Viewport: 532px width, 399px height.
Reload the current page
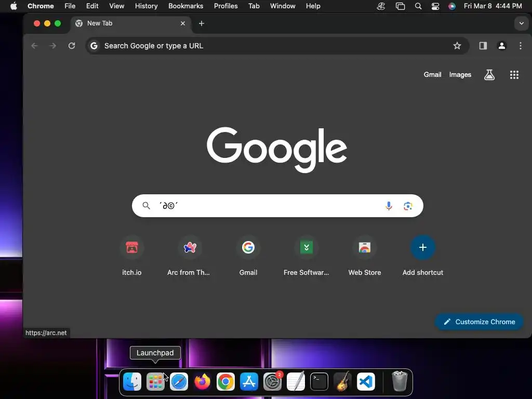pos(72,46)
